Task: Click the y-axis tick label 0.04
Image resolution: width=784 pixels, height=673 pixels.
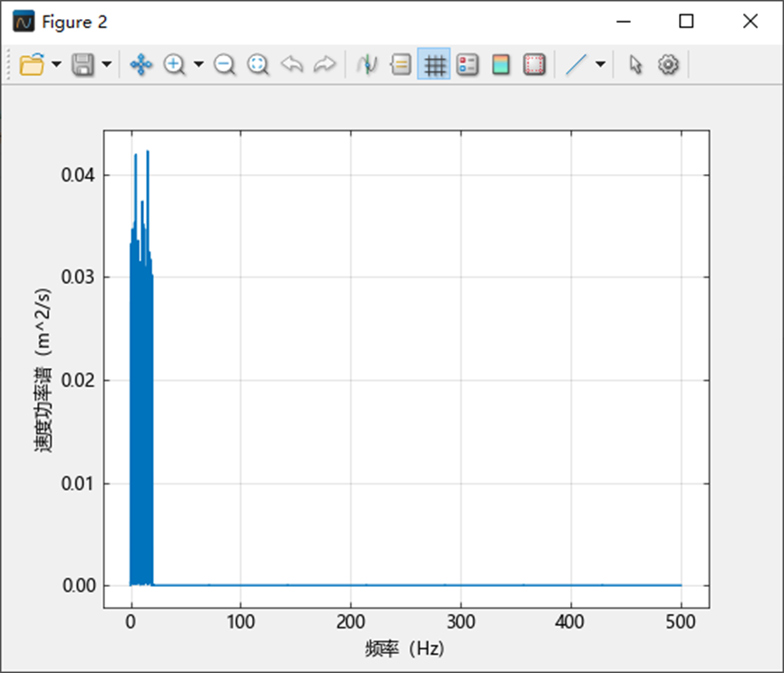Action: pyautogui.click(x=78, y=175)
